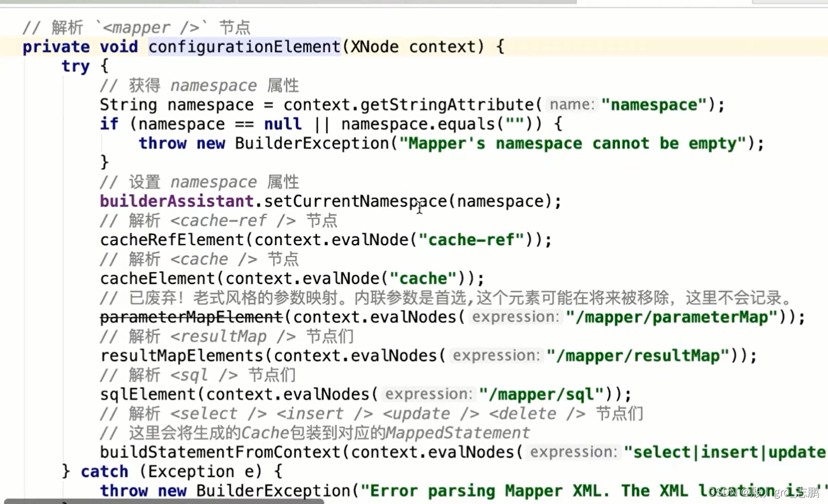Click the "Error parsing Mapper XML" string

click(x=594, y=491)
